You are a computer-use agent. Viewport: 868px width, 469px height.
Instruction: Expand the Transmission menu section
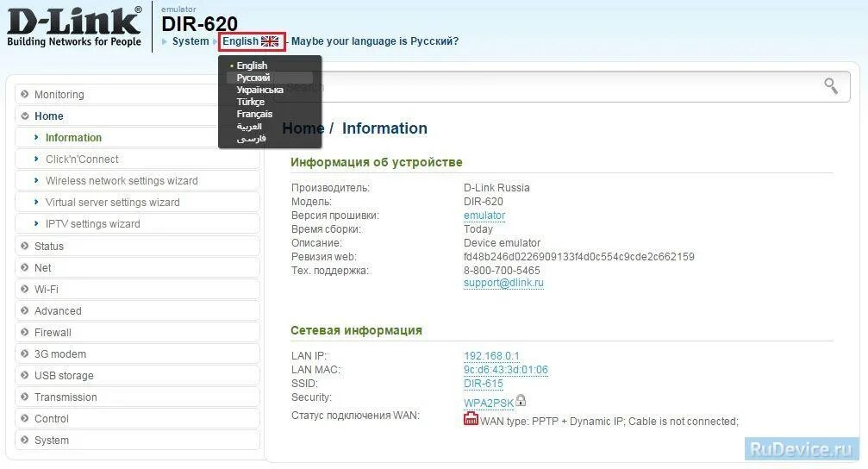(137, 397)
